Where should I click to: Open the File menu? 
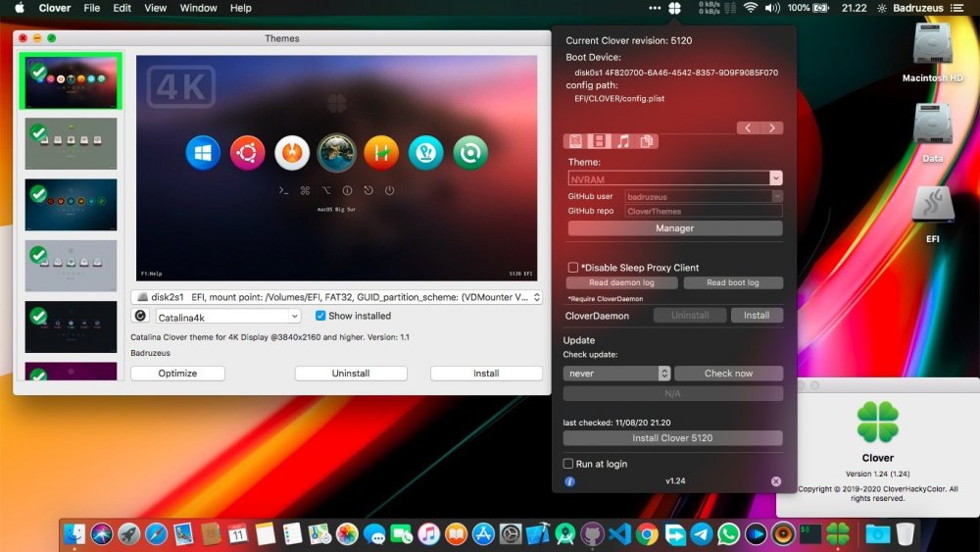point(92,8)
